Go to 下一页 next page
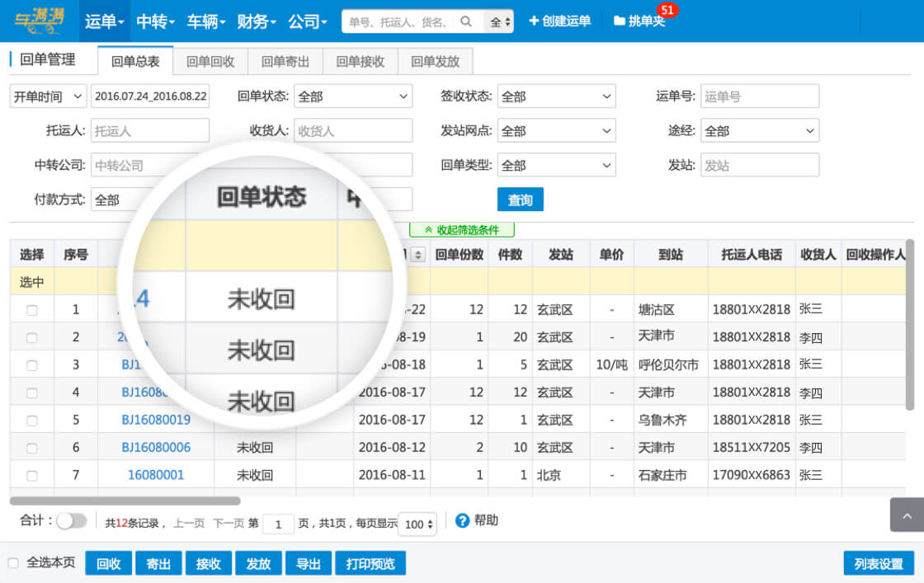The width and height of the screenshot is (924, 583). point(228,524)
